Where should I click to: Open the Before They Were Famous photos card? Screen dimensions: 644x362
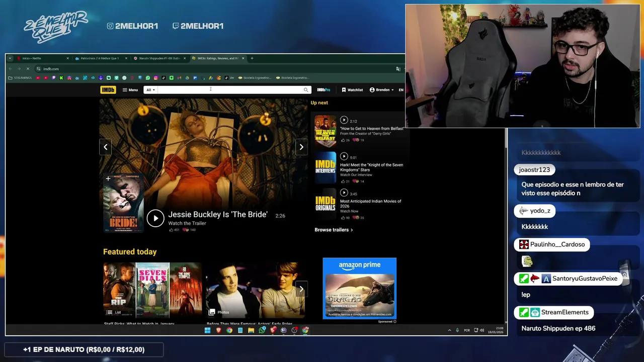tap(255, 290)
